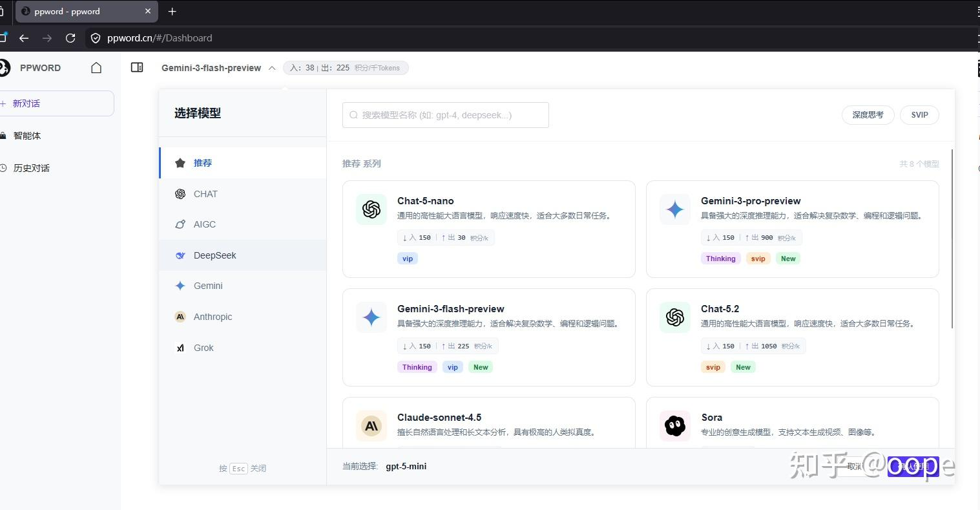This screenshot has width=980, height=510.
Task: Click the model list vertical scrollbar
Action: point(952,239)
